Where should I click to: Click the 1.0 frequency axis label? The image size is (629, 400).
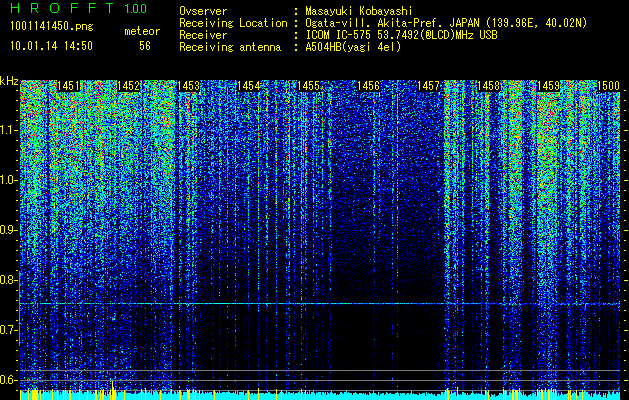point(9,181)
